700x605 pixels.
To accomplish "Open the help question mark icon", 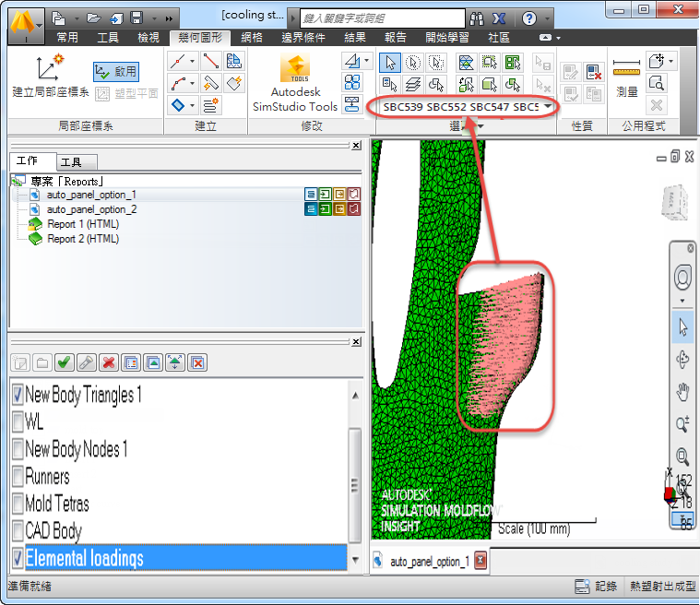I will [x=529, y=18].
